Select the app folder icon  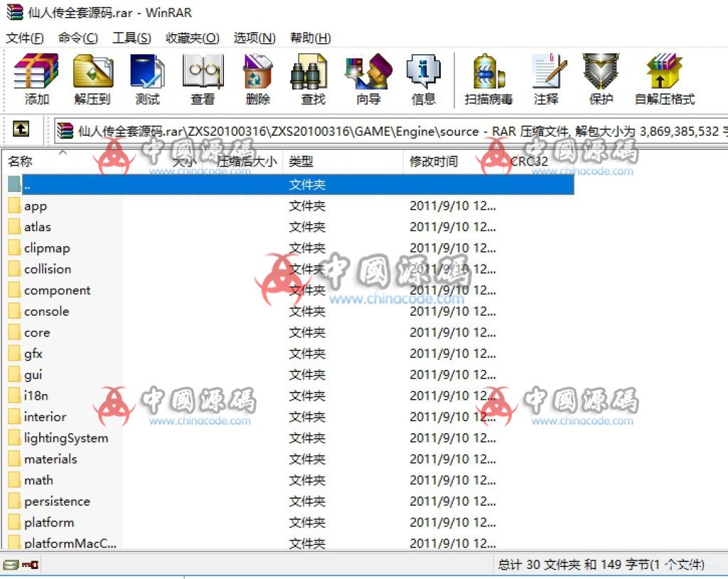[14, 206]
